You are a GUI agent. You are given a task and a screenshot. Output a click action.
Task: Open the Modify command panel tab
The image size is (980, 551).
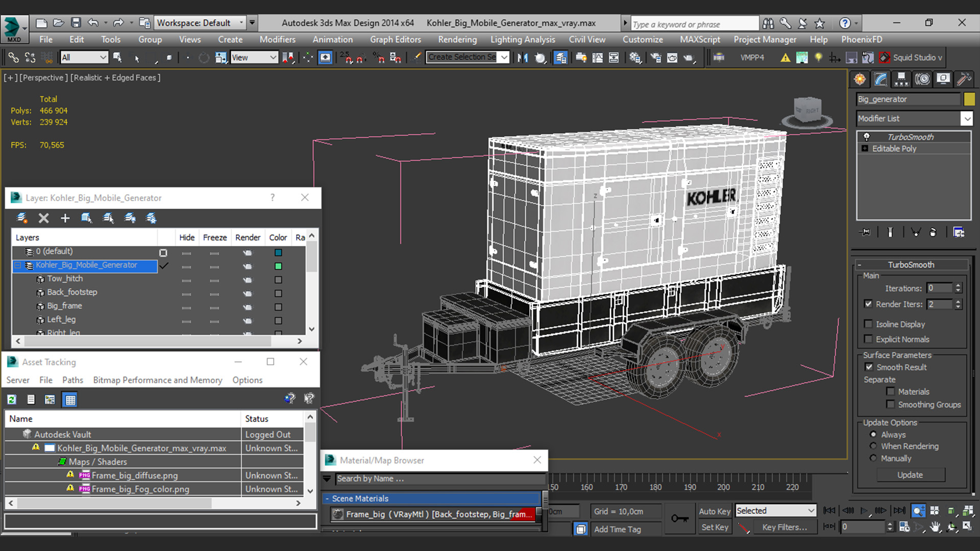tap(880, 79)
